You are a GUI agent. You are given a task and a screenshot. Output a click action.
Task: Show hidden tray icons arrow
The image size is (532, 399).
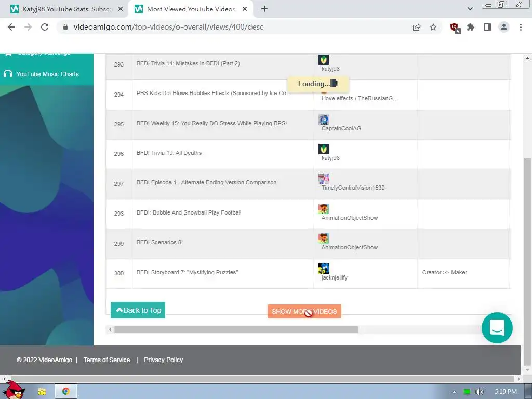point(454,392)
